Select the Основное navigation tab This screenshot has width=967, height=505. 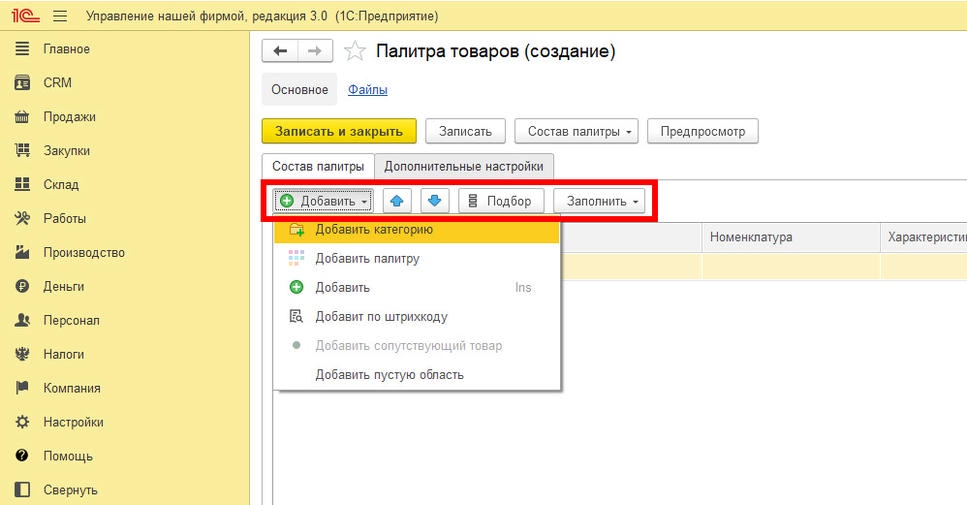tap(300, 89)
